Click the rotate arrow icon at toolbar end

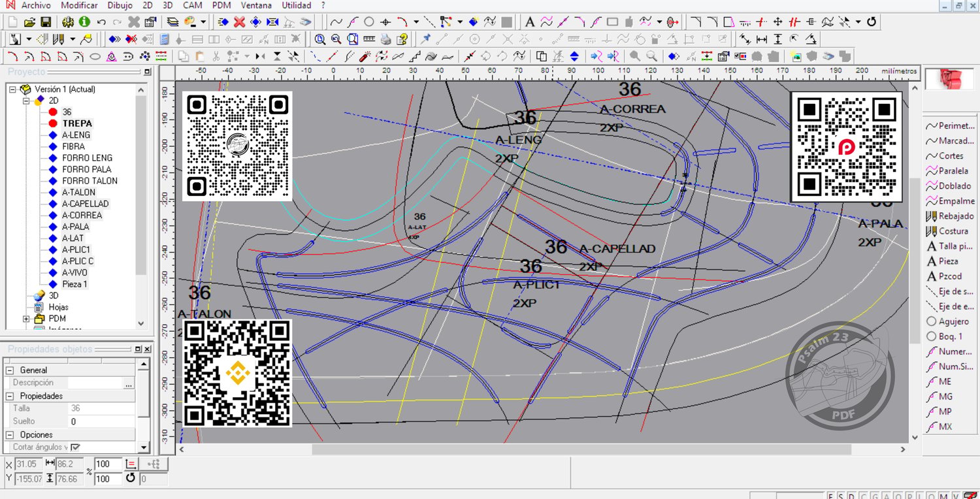pos(872,22)
